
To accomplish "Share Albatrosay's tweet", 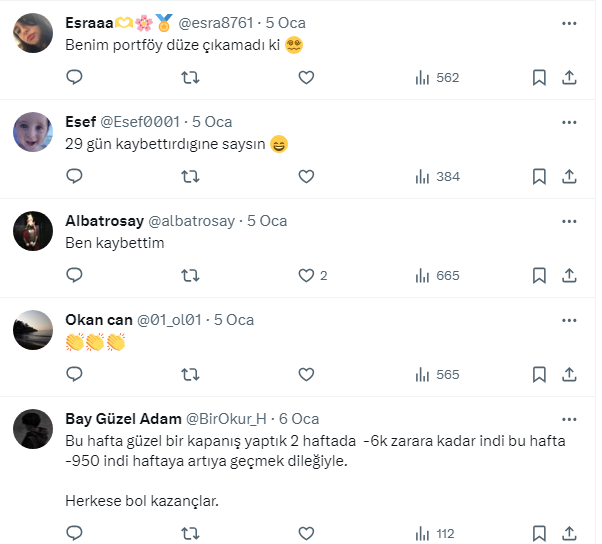I will [569, 275].
